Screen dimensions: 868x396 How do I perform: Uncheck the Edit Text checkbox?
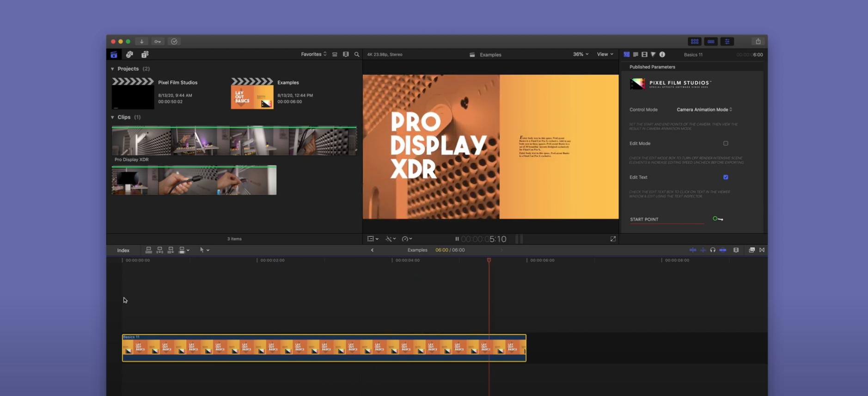[x=726, y=177]
